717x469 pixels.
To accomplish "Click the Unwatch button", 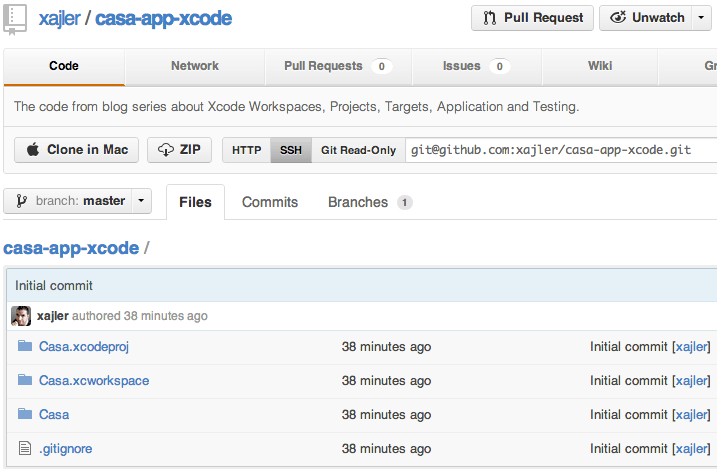I will (645, 18).
